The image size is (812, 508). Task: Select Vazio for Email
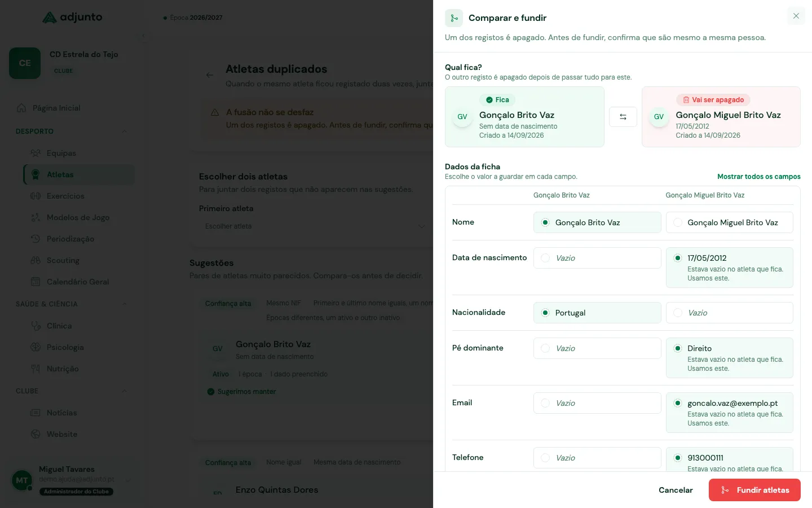597,403
